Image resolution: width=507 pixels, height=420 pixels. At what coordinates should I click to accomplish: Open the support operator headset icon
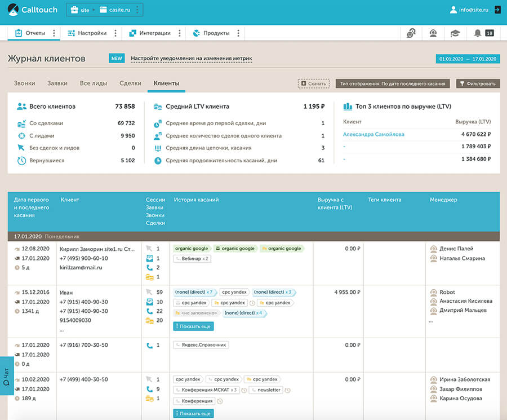click(x=433, y=33)
